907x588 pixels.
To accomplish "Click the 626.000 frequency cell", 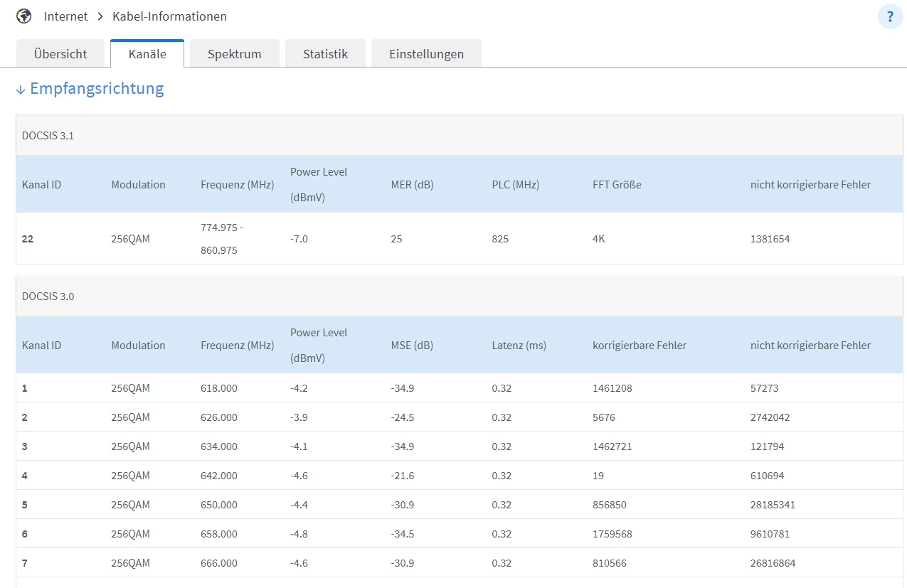I will pyautogui.click(x=219, y=417).
